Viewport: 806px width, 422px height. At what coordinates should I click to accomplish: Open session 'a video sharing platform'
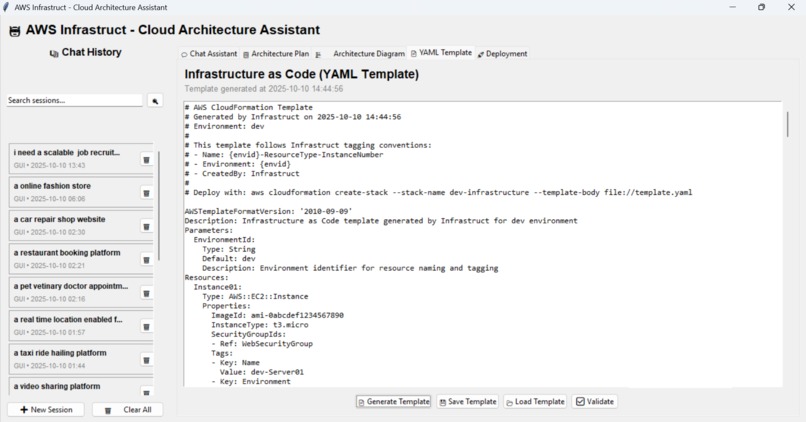(75, 387)
